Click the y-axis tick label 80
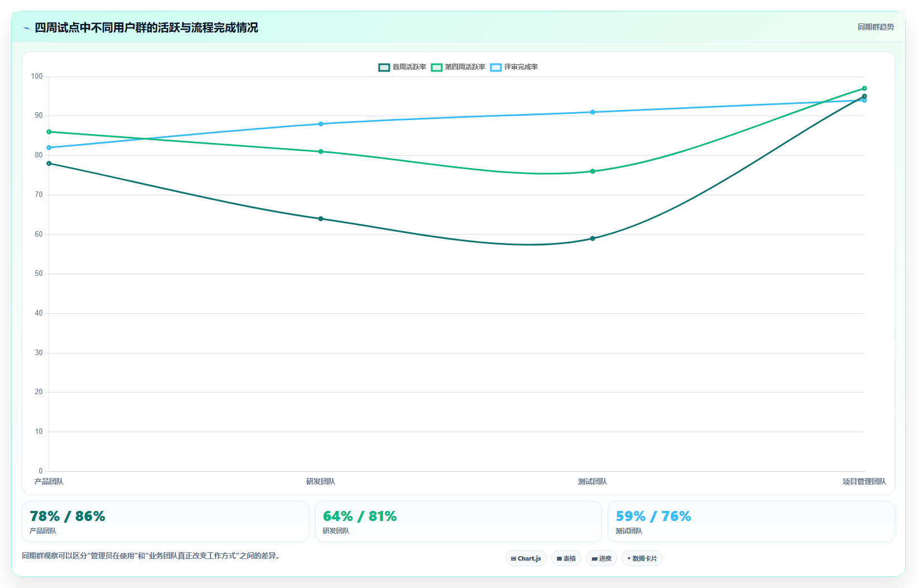This screenshot has width=917, height=588. click(x=39, y=155)
